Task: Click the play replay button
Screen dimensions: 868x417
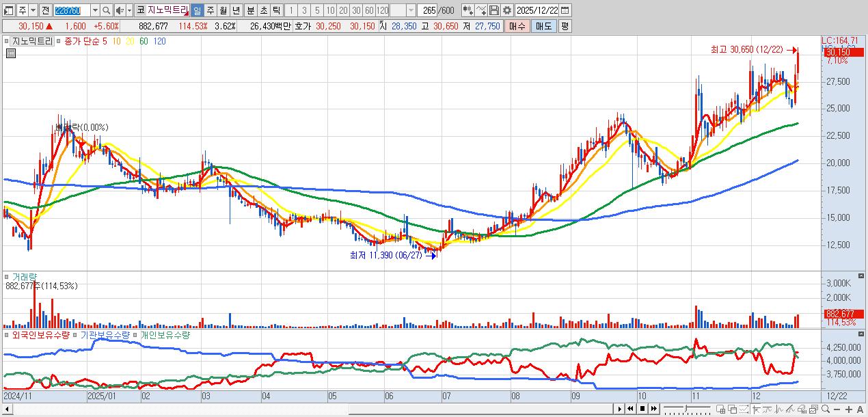Action: (620, 409)
